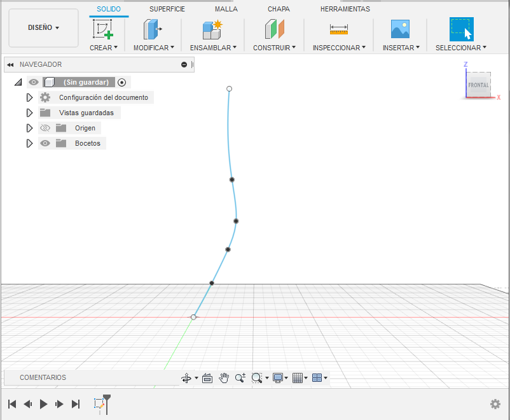510x420 pixels.
Task: Click the Vistas guardadas folder icon
Action: tap(45, 113)
